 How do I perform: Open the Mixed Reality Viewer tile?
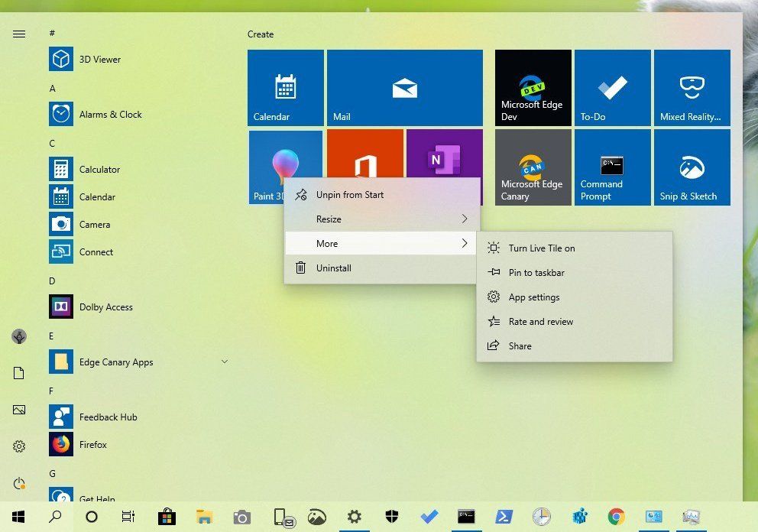pyautogui.click(x=692, y=87)
